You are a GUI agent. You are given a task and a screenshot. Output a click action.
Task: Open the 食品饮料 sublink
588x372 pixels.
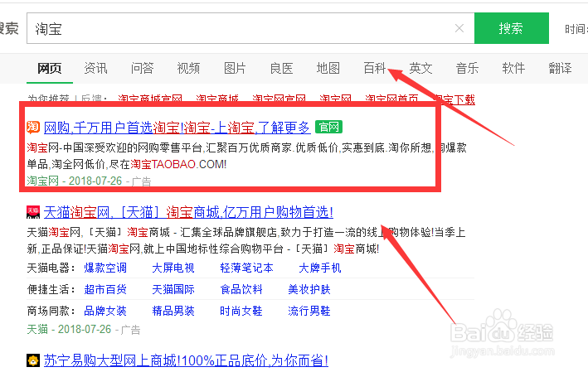tap(241, 289)
